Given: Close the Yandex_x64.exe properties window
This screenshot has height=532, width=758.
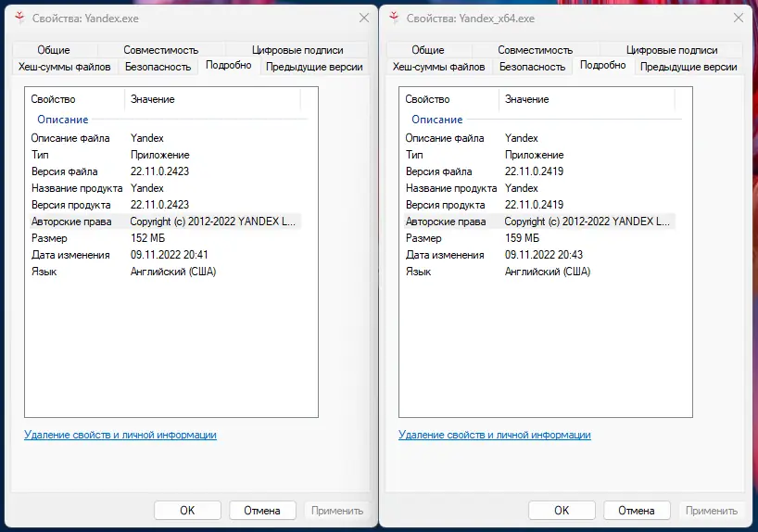Looking at the screenshot, I should point(737,18).
